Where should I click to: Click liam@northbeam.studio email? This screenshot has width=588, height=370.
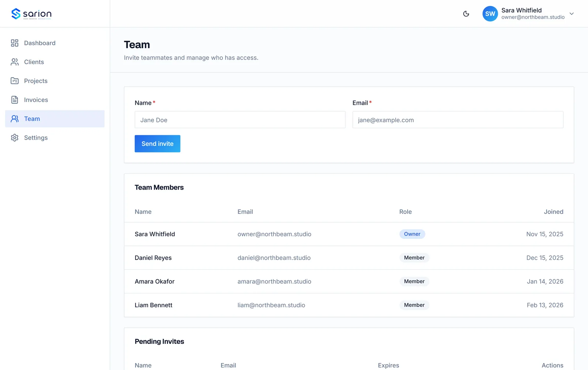point(271,305)
